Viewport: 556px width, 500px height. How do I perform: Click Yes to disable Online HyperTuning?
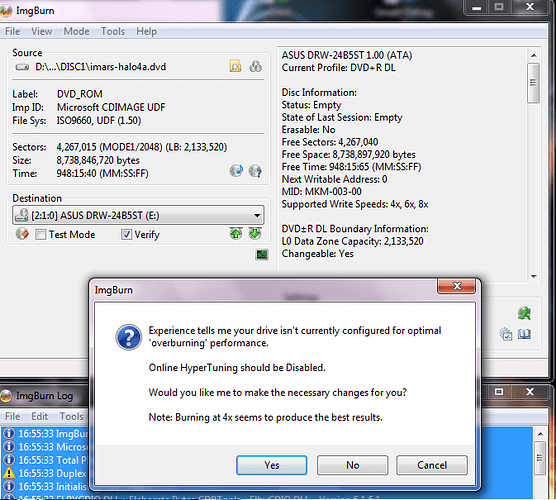pyautogui.click(x=272, y=465)
